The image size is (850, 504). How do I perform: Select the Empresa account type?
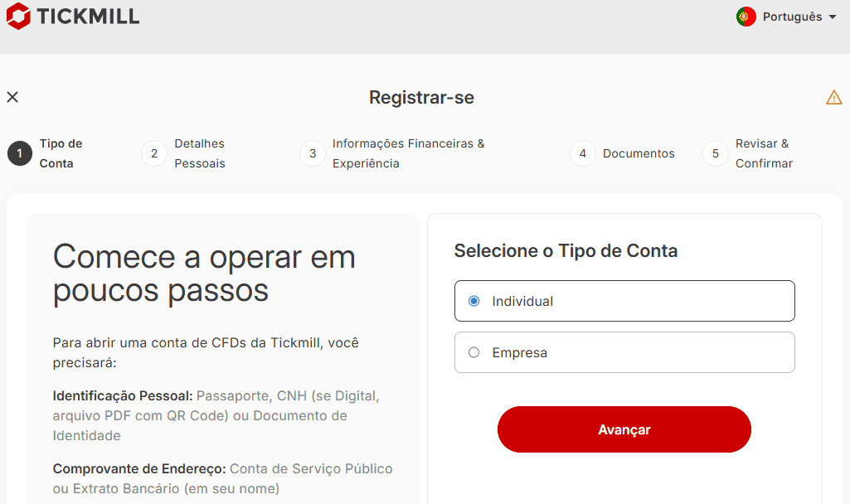coord(624,352)
